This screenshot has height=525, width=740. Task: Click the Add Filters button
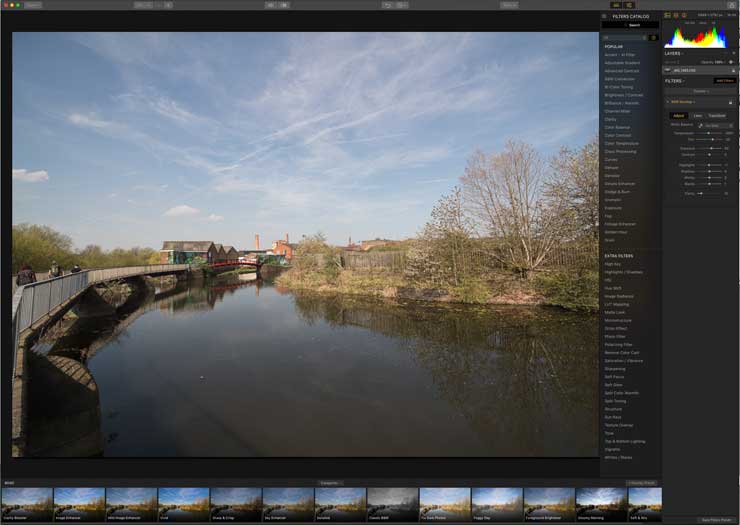tap(725, 81)
